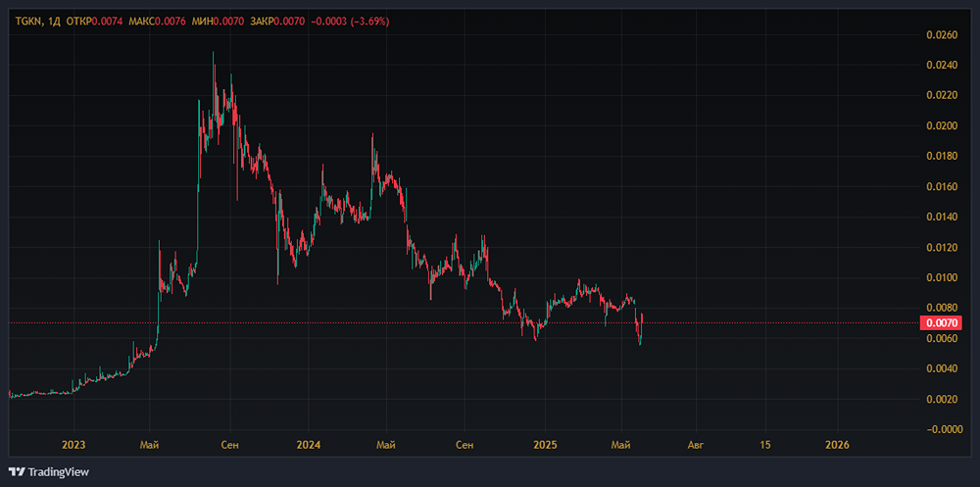Click the 2024 label on the time axis
Image resolution: width=980 pixels, height=487 pixels.
(x=308, y=445)
